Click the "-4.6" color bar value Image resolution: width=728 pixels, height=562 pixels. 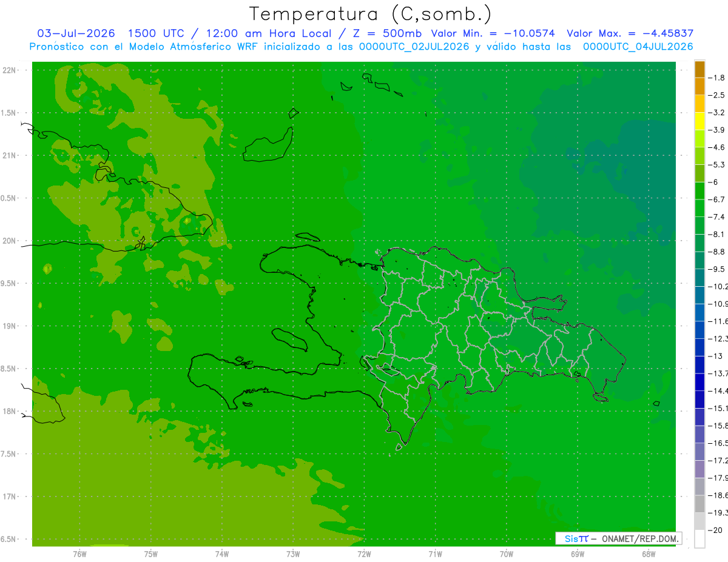tap(718, 147)
